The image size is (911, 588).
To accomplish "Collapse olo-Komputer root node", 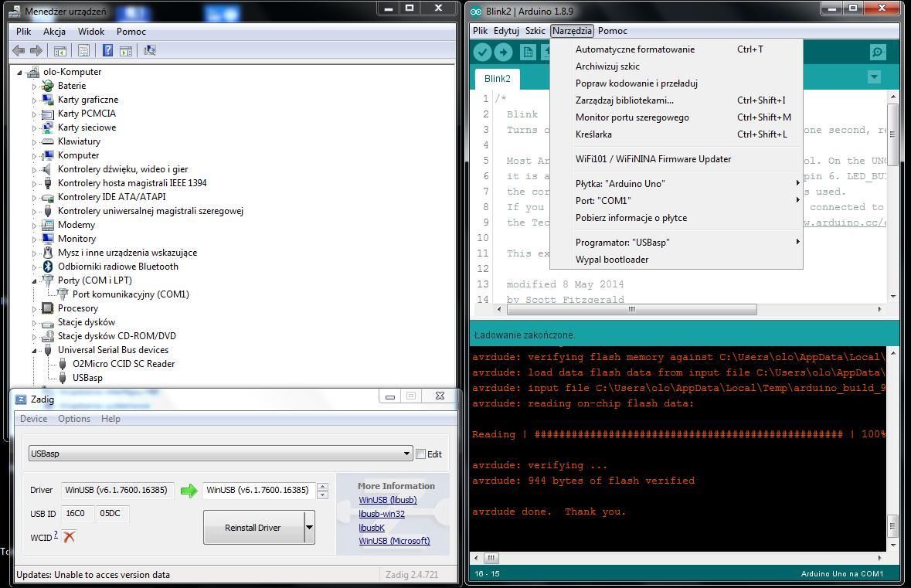I will (20, 73).
